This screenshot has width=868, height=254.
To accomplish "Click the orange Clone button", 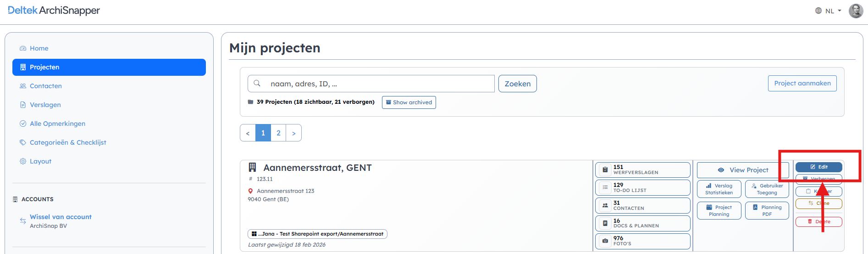I will (819, 203).
